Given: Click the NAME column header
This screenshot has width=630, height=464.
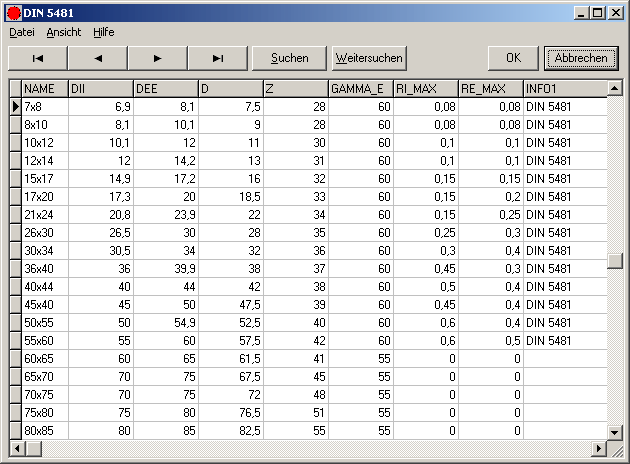Looking at the screenshot, I should click(44, 88).
